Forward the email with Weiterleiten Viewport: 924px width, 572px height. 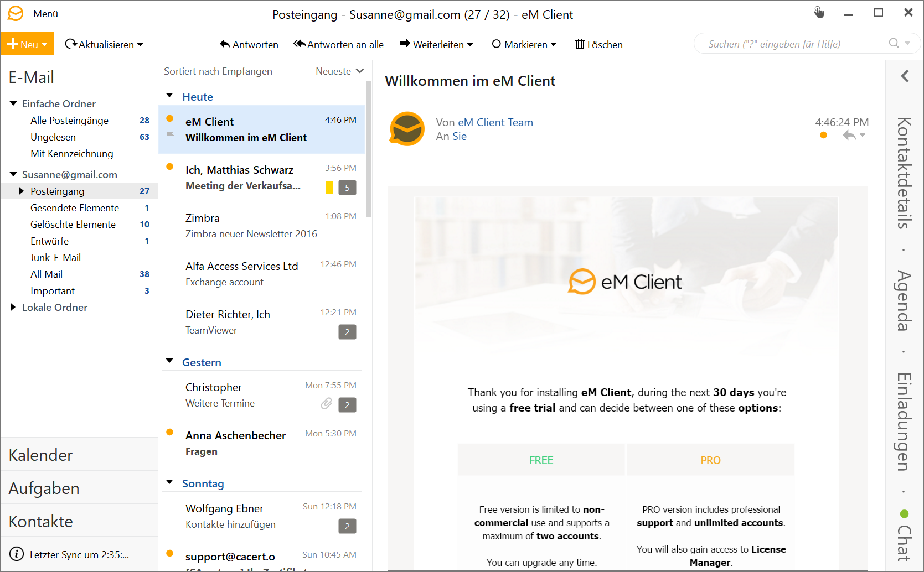point(432,44)
